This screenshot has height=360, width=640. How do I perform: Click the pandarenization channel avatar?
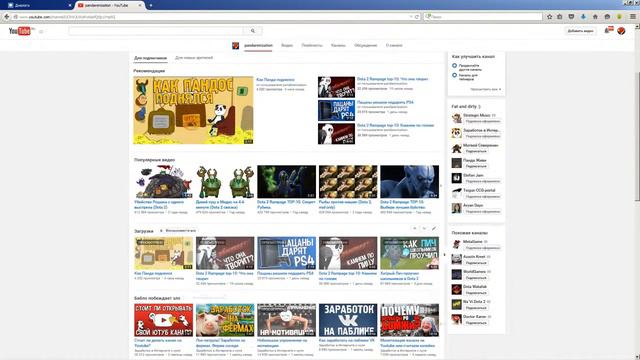pos(236,45)
